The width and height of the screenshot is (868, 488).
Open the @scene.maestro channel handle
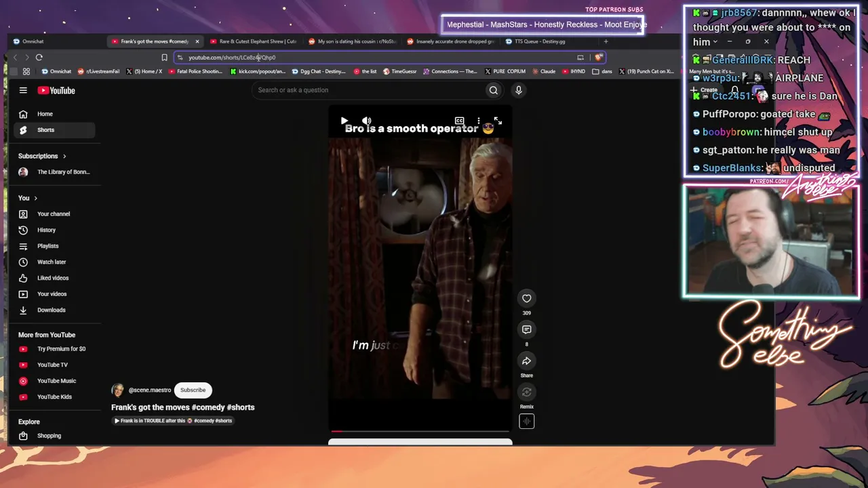(x=149, y=390)
